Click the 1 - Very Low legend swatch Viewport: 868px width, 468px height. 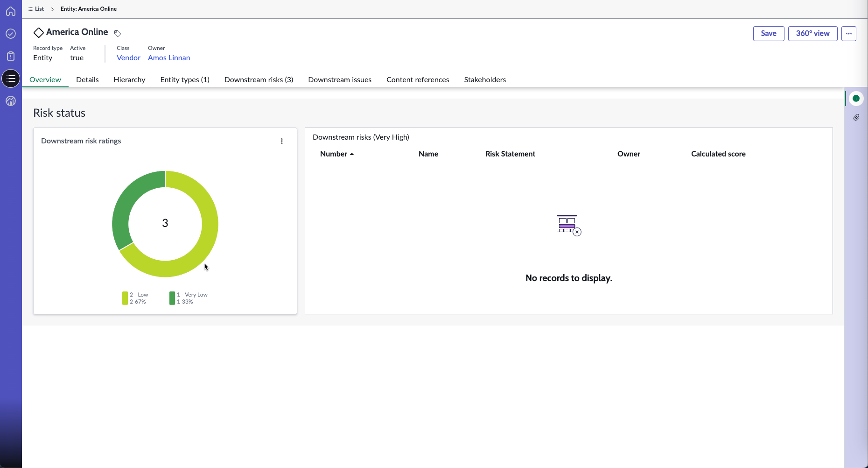click(172, 298)
